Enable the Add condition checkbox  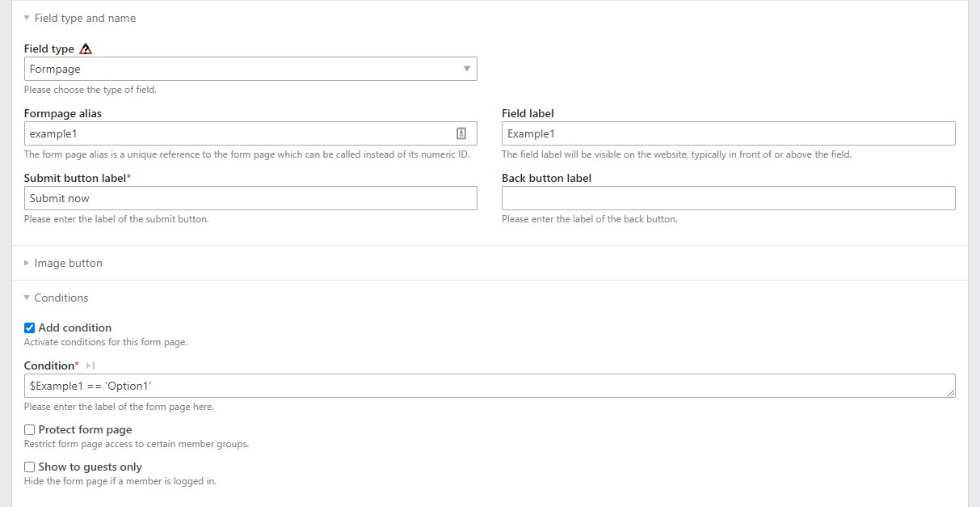(x=30, y=327)
